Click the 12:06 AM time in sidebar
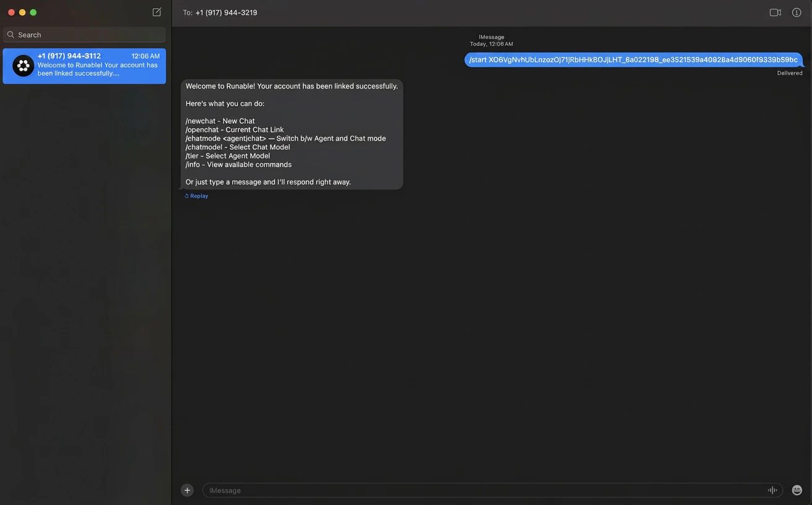The height and width of the screenshot is (505, 812). 145,56
